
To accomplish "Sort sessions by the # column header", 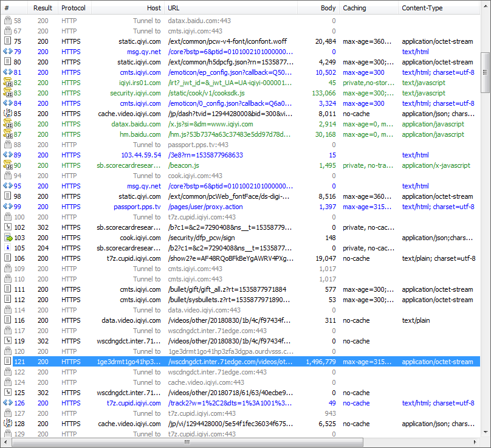I will (15, 8).
